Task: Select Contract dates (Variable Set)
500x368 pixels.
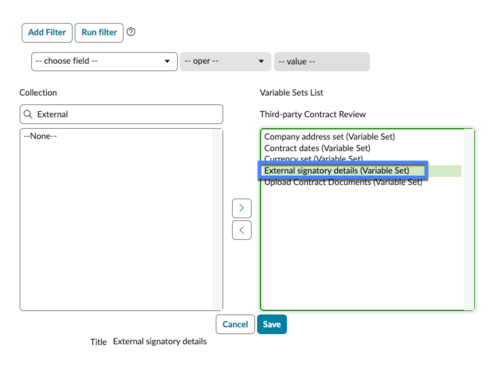Action: point(317,148)
